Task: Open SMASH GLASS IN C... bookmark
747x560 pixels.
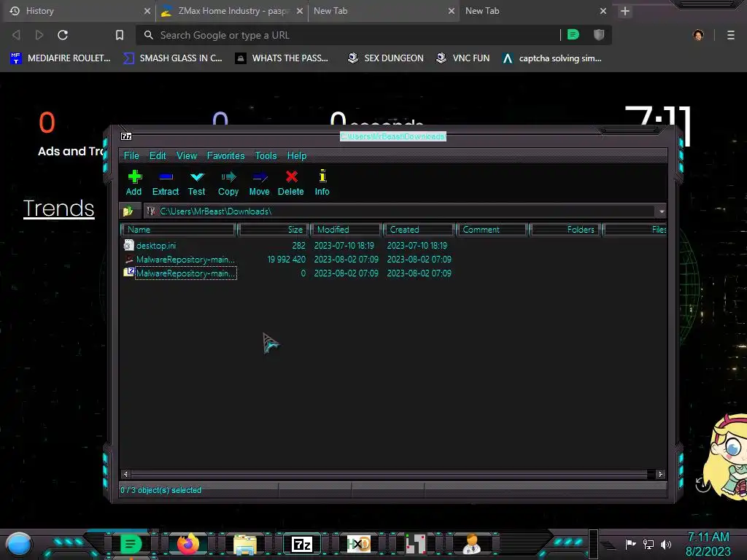Action: (172, 58)
